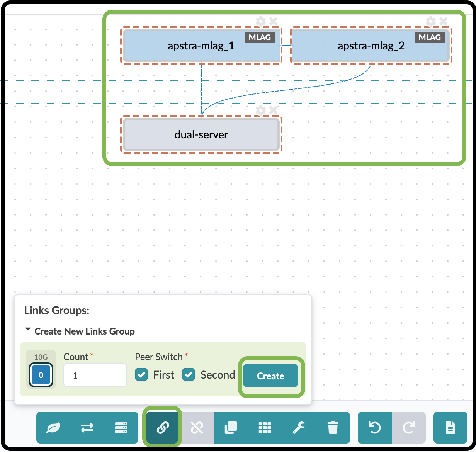The height and width of the screenshot is (452, 476).
Task: Click the broken link (unlink) toolbar icon
Action: (x=197, y=428)
